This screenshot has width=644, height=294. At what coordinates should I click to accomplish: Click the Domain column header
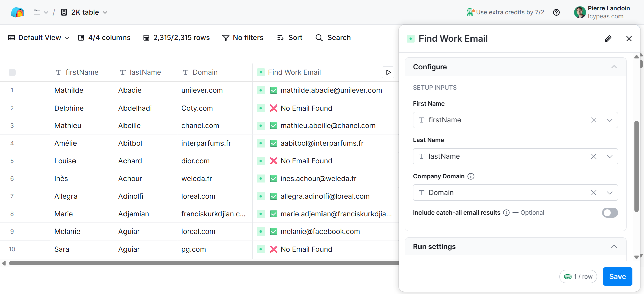click(x=215, y=72)
